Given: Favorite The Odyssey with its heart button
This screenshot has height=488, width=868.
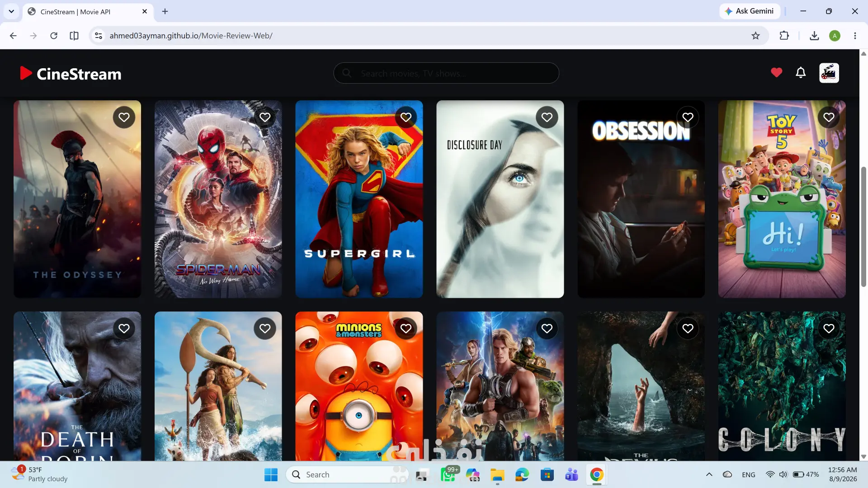Looking at the screenshot, I should tap(124, 117).
